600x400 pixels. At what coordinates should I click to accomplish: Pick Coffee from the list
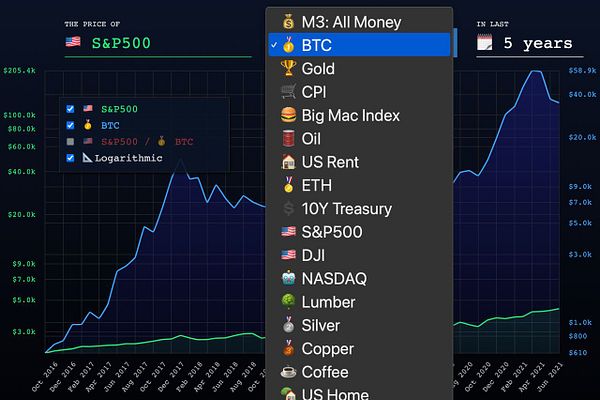359,372
